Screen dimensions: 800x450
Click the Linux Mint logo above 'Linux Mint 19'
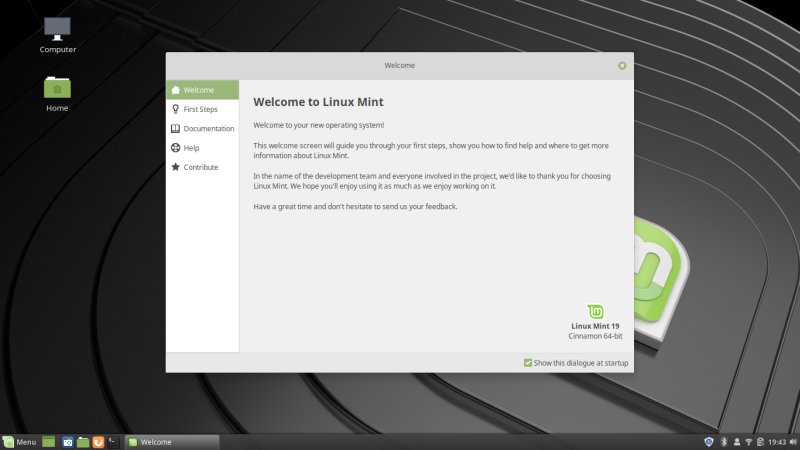point(595,311)
